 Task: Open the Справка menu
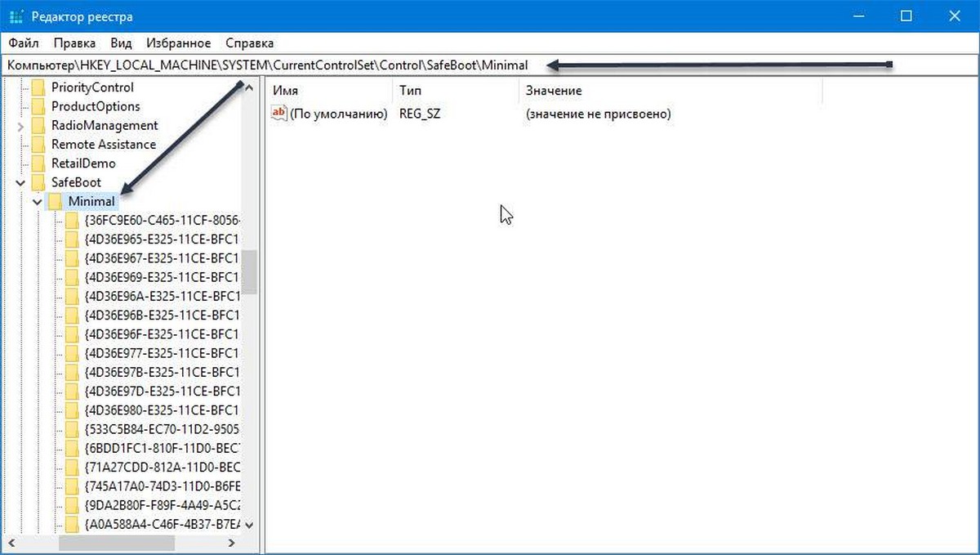pyautogui.click(x=249, y=43)
